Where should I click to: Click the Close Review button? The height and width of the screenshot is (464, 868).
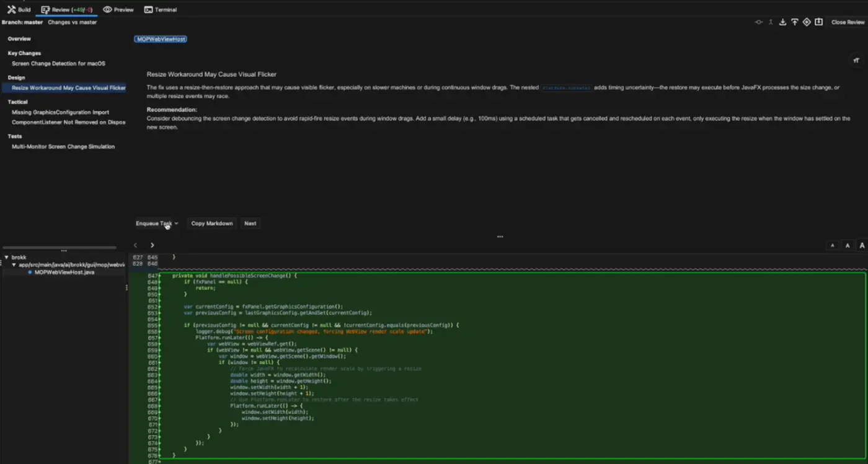coord(848,22)
